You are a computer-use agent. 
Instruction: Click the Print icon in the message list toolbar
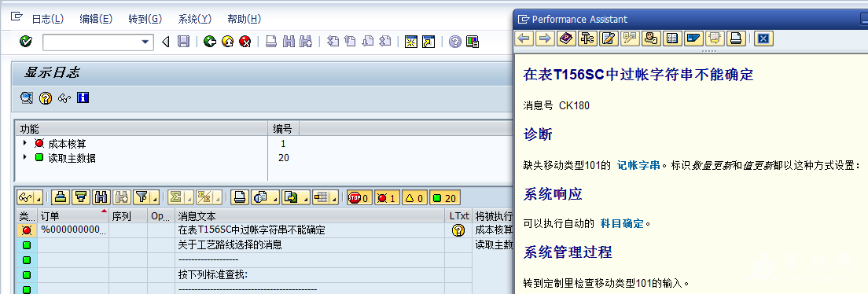click(x=240, y=197)
